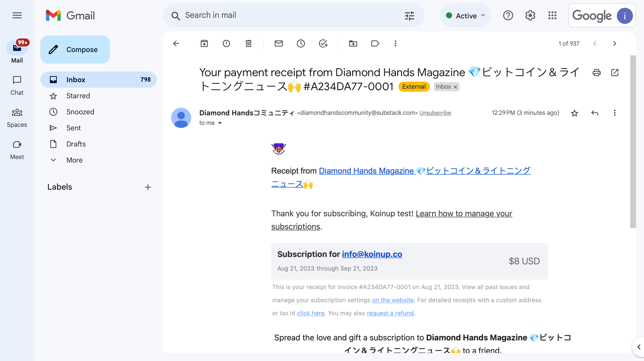Image resolution: width=644 pixels, height=361 pixels.
Task: Switch to the Meet section
Action: tap(17, 150)
